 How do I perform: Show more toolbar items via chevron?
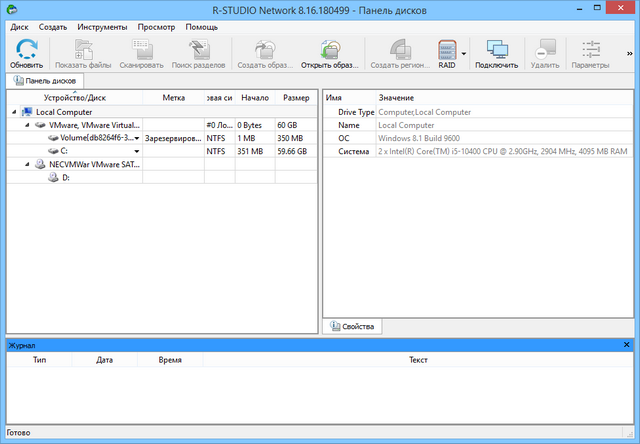pyautogui.click(x=629, y=53)
